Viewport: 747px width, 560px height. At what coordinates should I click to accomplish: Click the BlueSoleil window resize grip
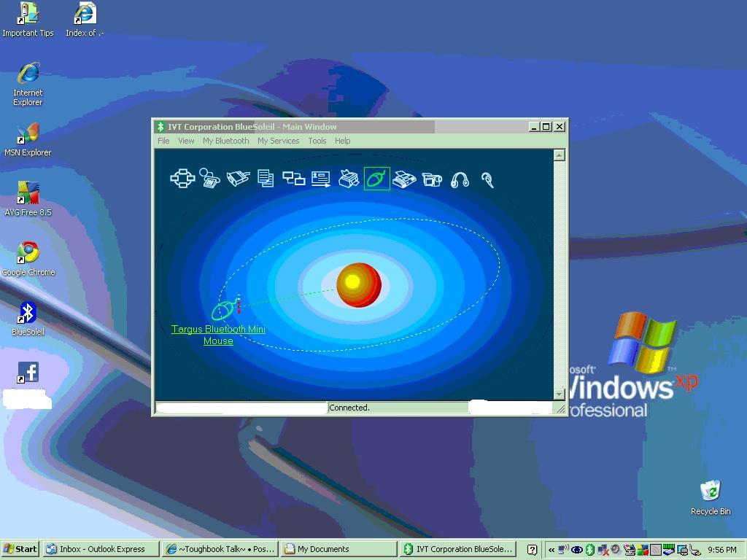point(561,408)
